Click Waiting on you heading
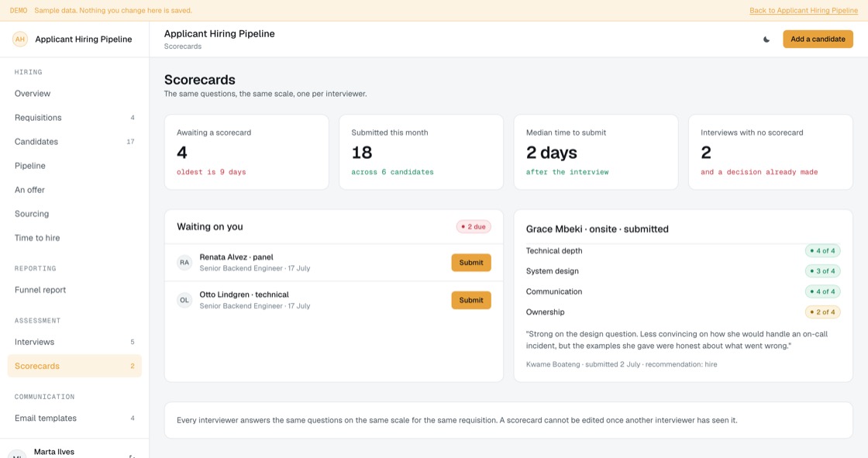The image size is (868, 458). (210, 226)
